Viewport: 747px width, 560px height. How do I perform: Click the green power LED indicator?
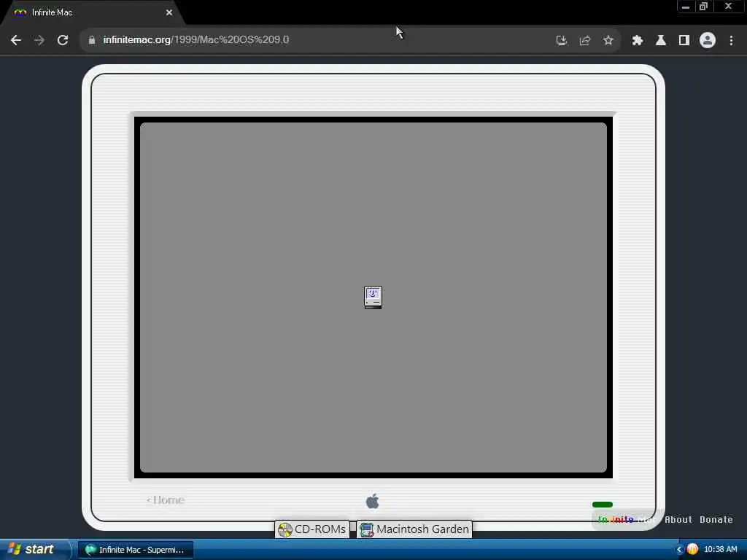click(x=602, y=505)
